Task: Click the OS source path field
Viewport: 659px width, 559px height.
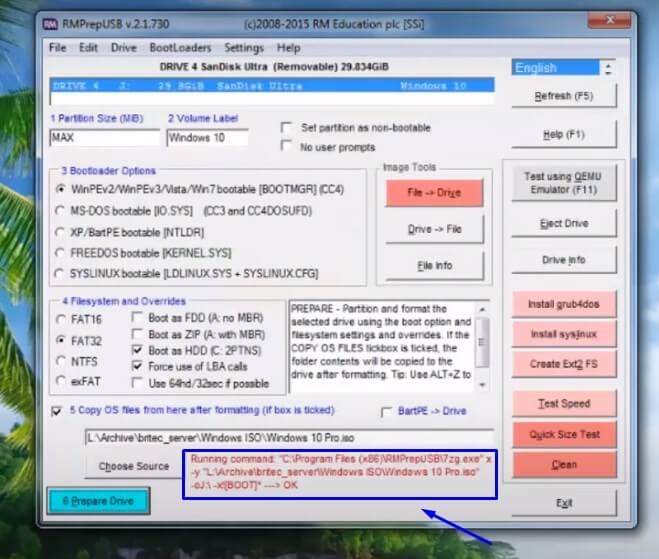Action: tap(289, 438)
